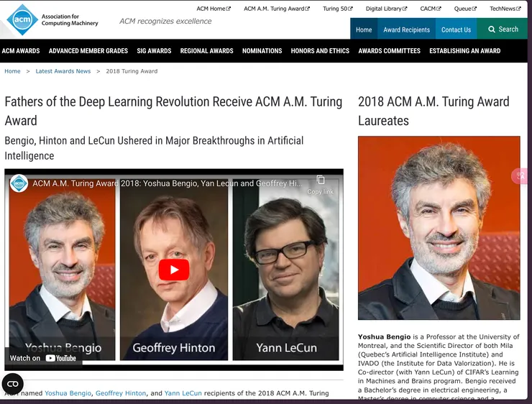Open the Contact Us tab
The height and width of the screenshot is (404, 532).
tap(456, 29)
